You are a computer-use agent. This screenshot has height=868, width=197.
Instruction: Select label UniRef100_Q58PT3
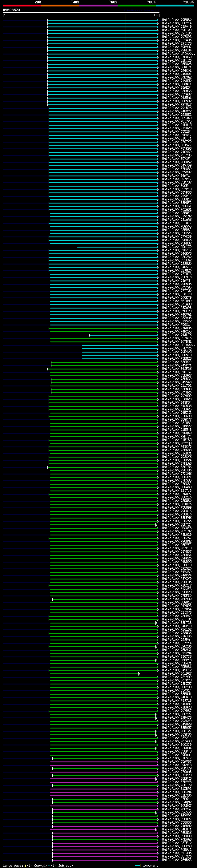click(x=177, y=751)
